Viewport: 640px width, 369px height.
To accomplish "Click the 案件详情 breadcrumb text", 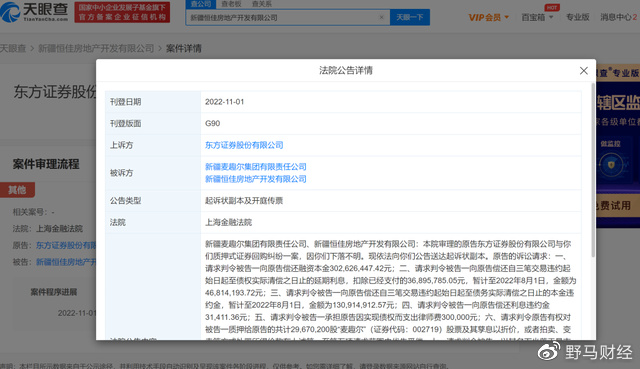I will coord(184,48).
